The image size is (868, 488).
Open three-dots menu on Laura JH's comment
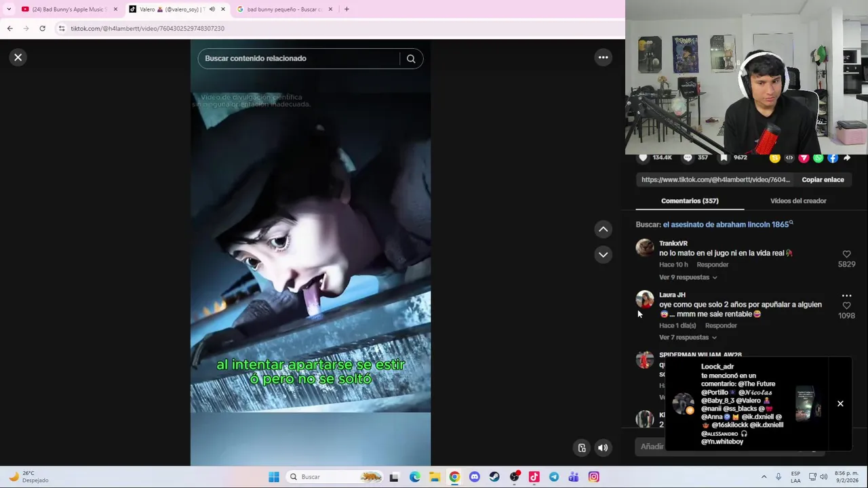pyautogui.click(x=846, y=296)
